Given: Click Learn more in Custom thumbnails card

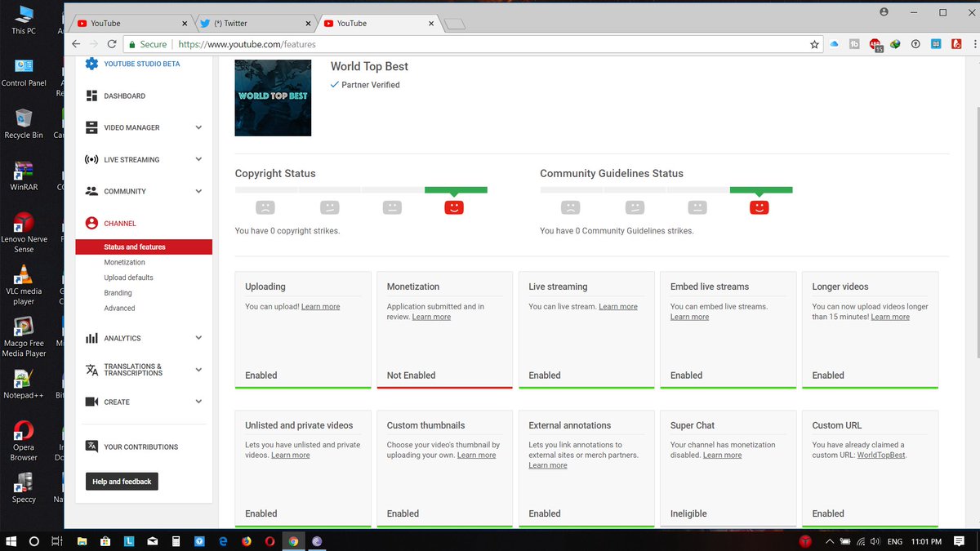Looking at the screenshot, I should point(476,455).
